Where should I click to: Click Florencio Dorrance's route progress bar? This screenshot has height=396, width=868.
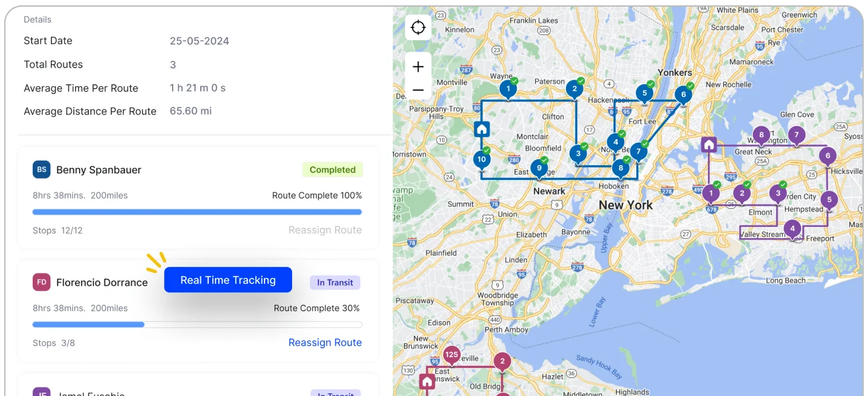(x=198, y=324)
